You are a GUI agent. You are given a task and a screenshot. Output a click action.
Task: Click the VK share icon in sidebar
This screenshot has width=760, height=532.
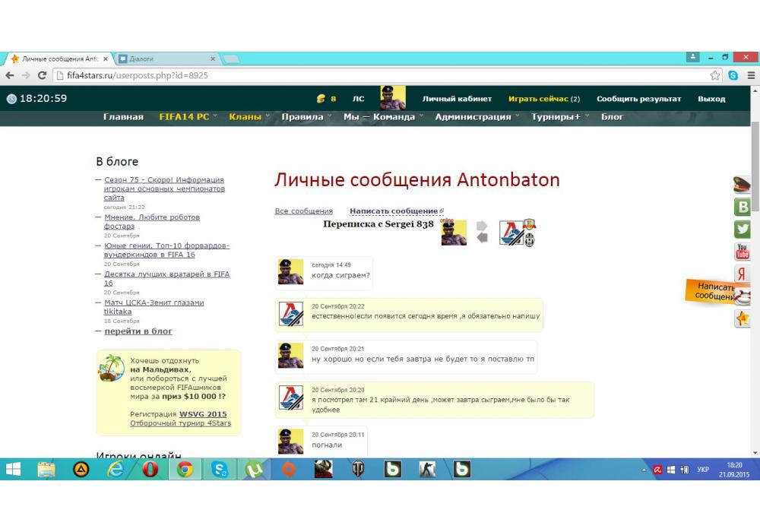743,207
